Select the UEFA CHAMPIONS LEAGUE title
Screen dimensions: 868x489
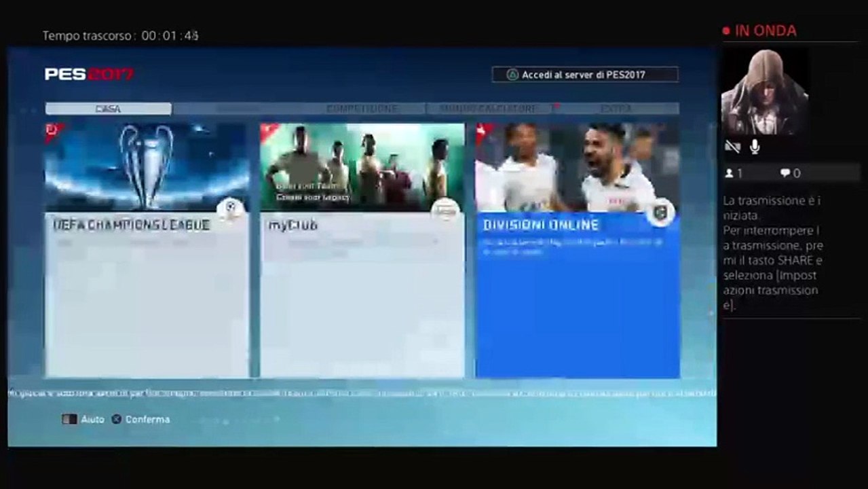click(x=132, y=225)
